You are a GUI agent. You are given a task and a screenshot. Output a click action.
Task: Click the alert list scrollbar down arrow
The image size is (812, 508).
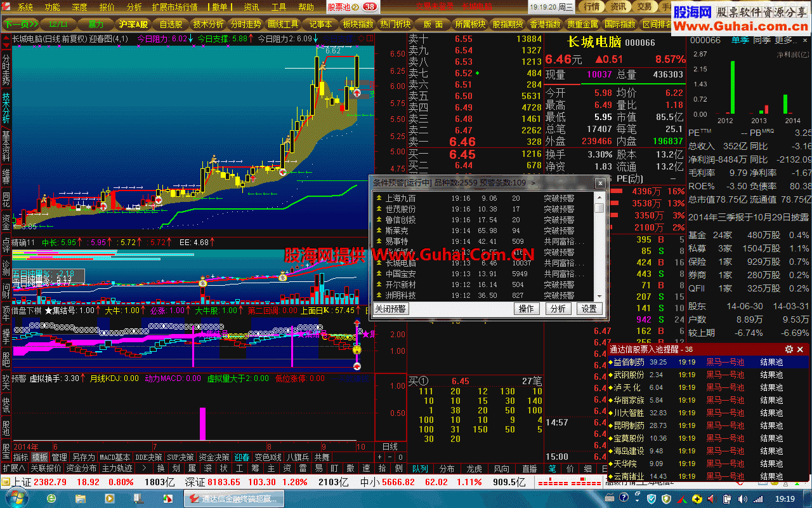coord(599,297)
